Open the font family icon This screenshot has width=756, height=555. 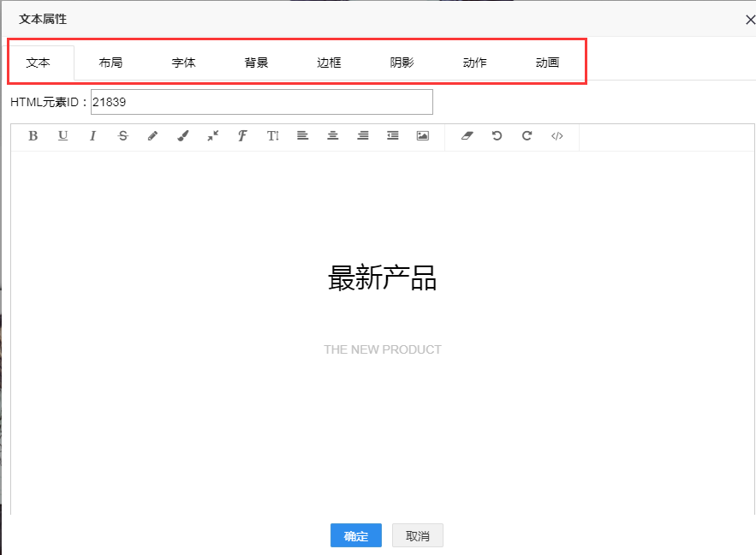[x=242, y=136]
